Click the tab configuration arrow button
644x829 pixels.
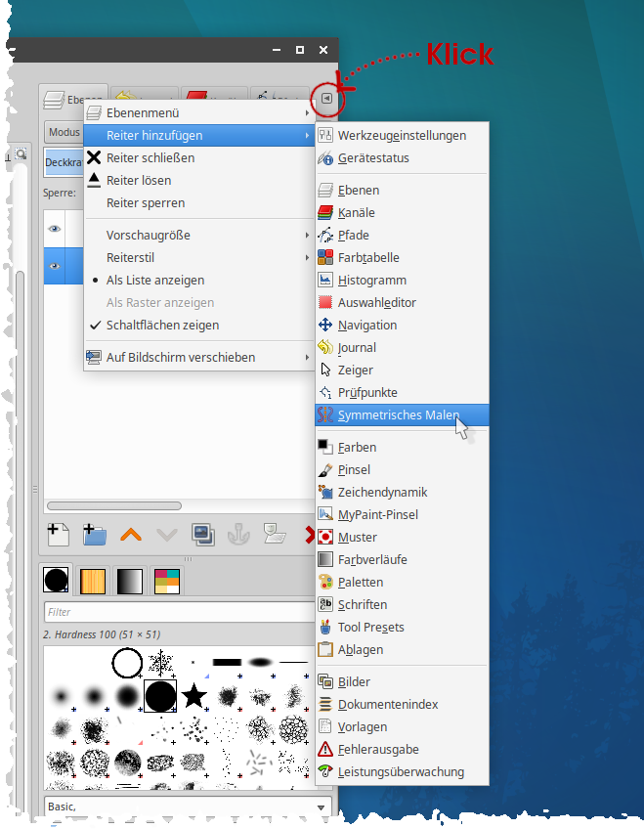tap(326, 99)
